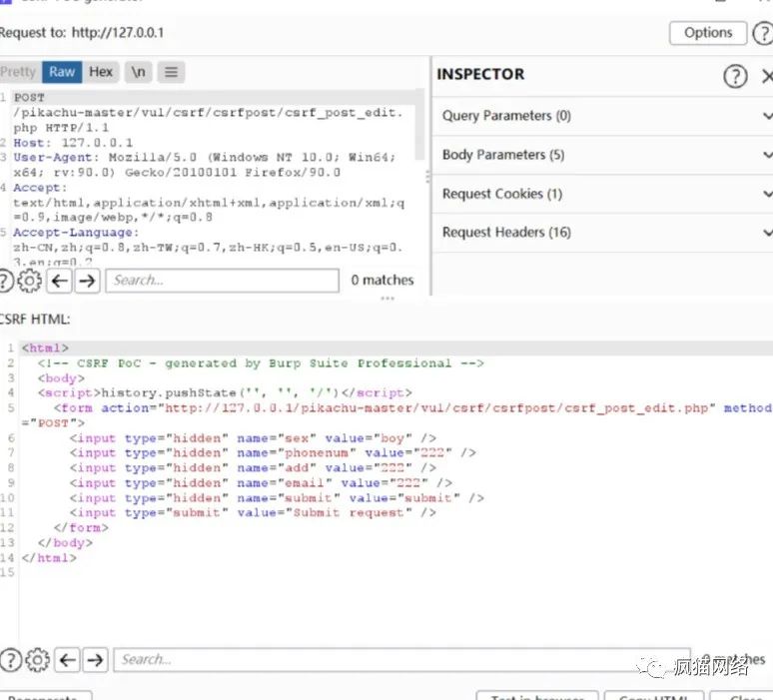Expand Request Cookies (1) section
Screen dimensions: 773x700
(602, 194)
